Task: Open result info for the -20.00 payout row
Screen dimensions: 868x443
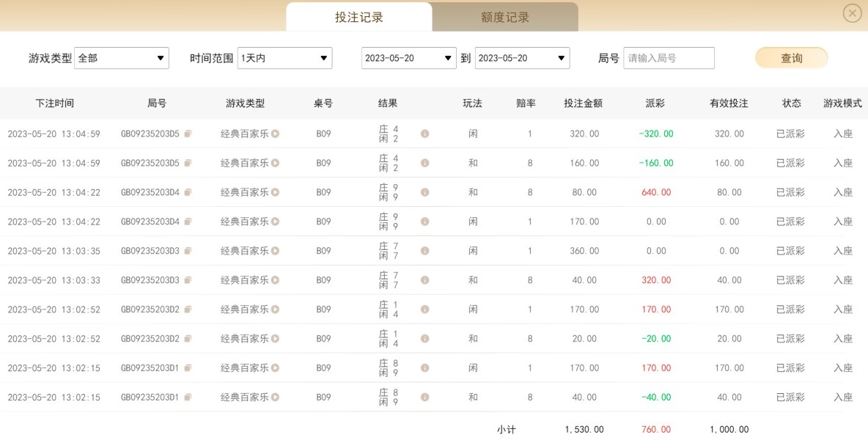Action: (x=424, y=340)
